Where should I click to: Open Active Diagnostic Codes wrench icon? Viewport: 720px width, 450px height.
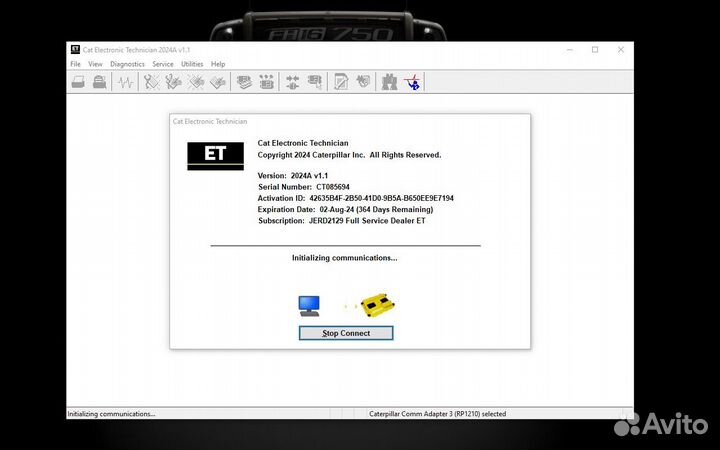pyautogui.click(x=151, y=82)
